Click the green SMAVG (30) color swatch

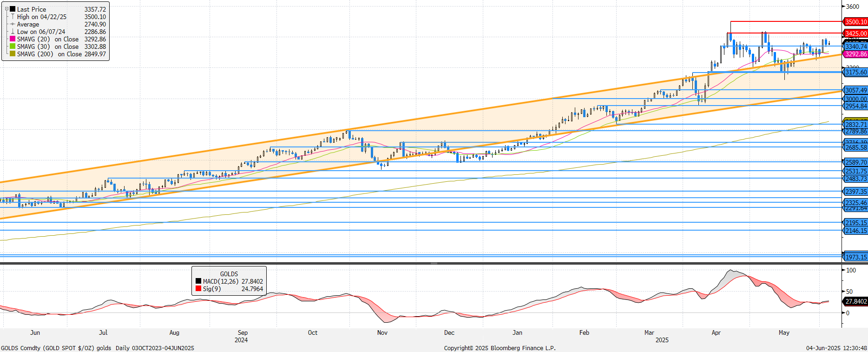13,46
